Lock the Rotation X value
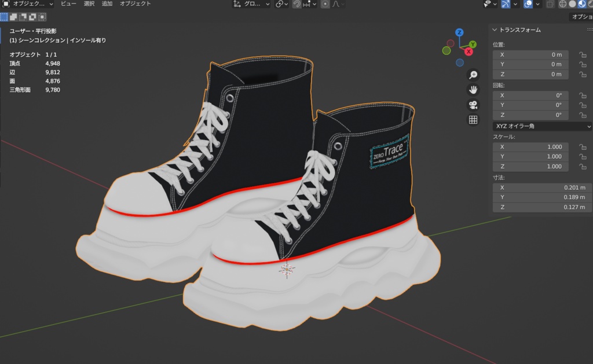593x364 pixels. click(x=583, y=95)
